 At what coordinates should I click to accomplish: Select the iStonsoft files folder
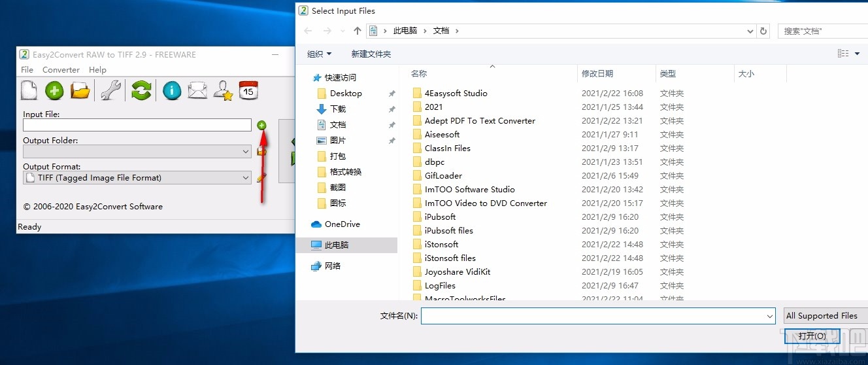coord(450,258)
